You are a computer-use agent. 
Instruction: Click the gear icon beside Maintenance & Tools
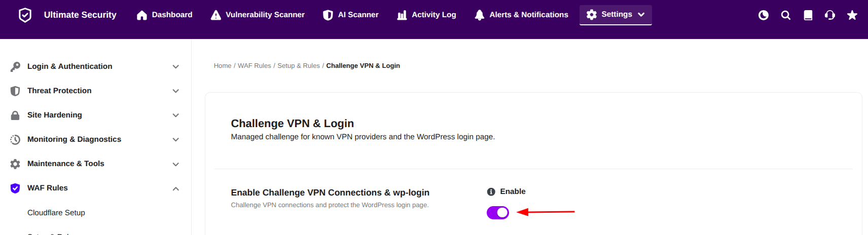(x=15, y=164)
